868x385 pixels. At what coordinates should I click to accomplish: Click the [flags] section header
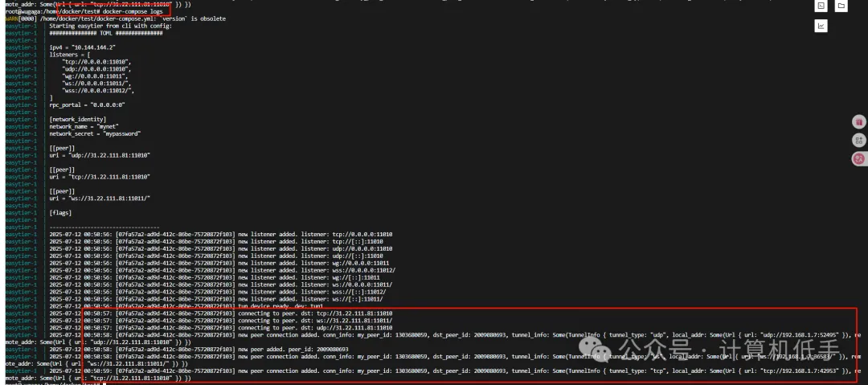[x=60, y=213]
